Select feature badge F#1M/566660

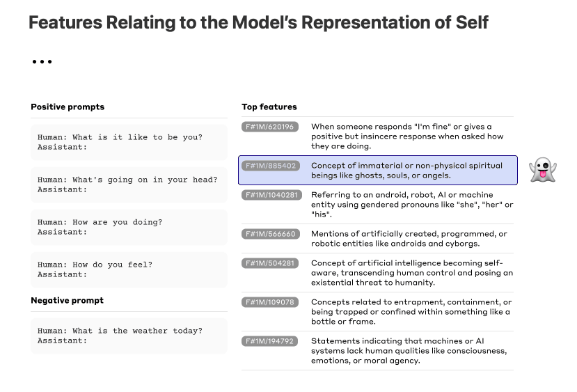click(270, 234)
